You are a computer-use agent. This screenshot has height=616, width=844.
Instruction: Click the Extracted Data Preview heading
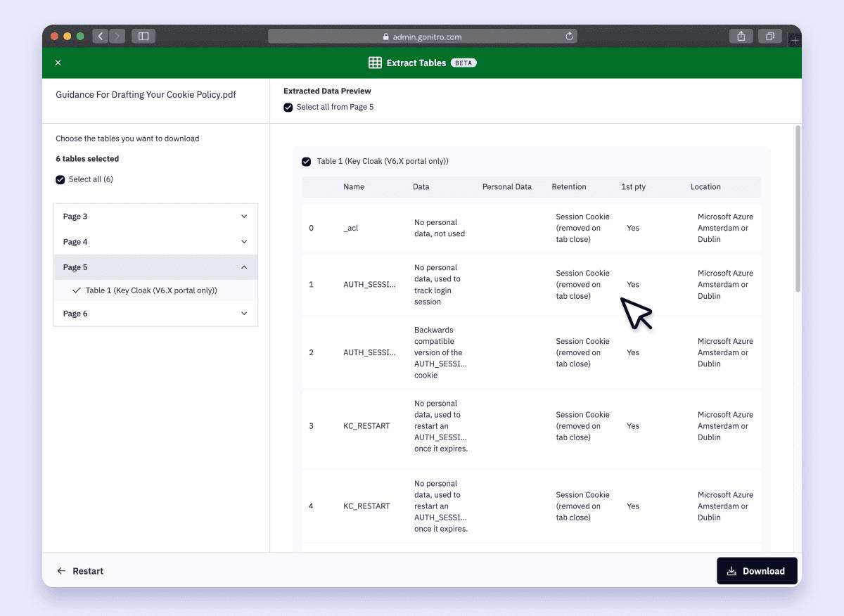tap(327, 91)
